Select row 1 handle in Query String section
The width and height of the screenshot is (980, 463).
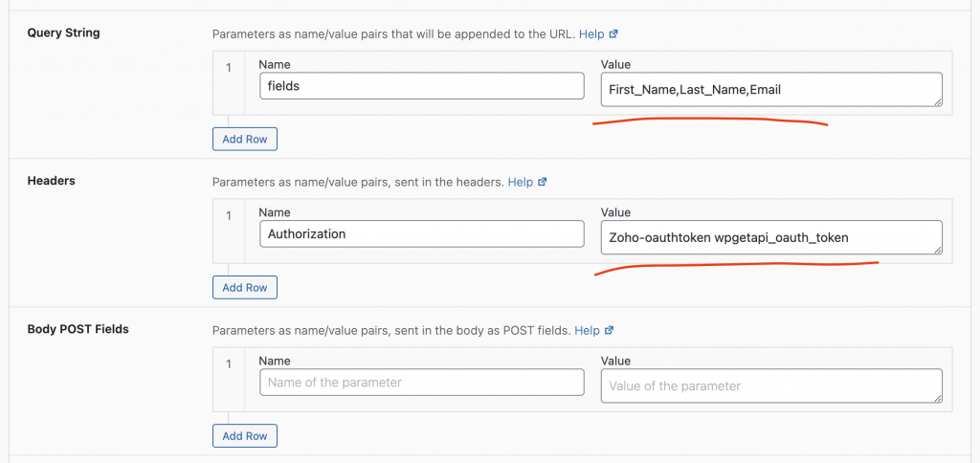pyautogui.click(x=229, y=68)
